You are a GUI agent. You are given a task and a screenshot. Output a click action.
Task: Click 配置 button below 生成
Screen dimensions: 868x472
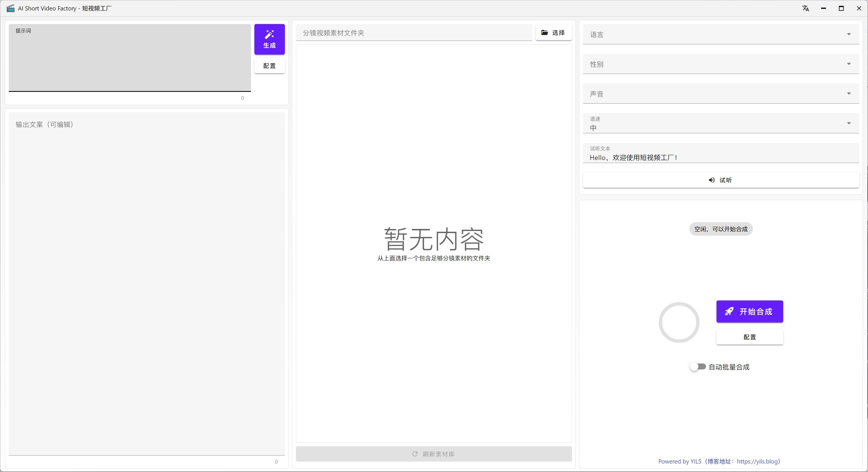pos(269,66)
